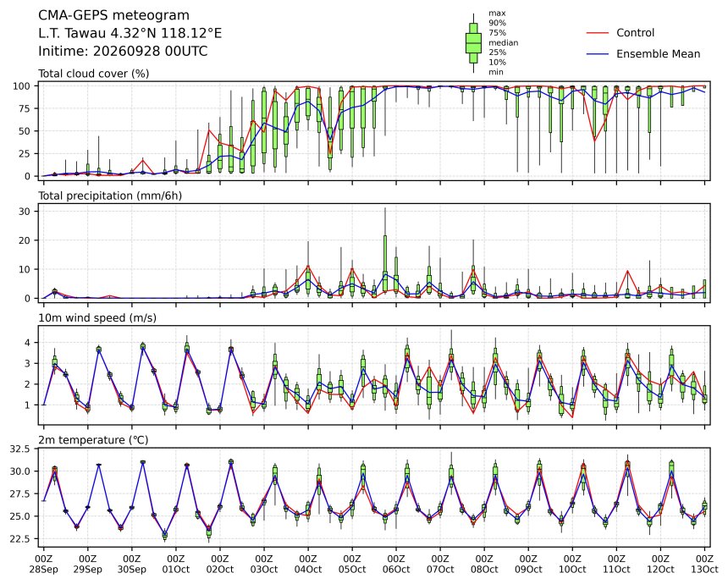Click the L.T. Tawau location text
The width and height of the screenshot is (728, 584).
130,33
